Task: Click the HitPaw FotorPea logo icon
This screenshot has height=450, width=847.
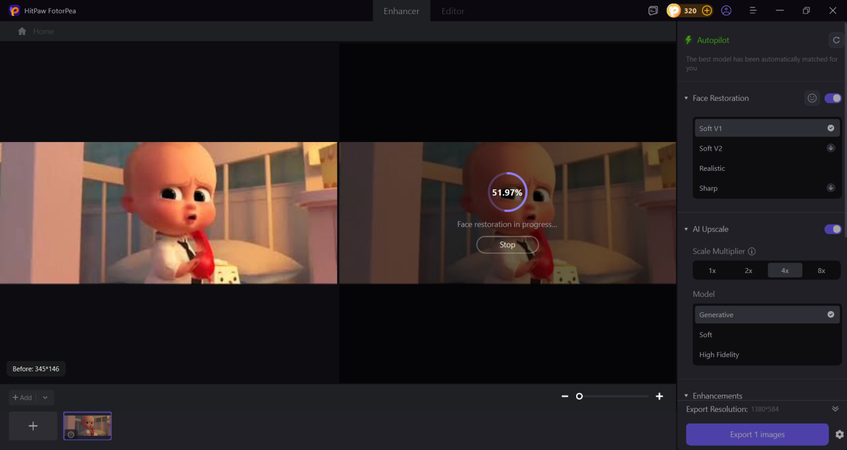Action: [x=15, y=11]
